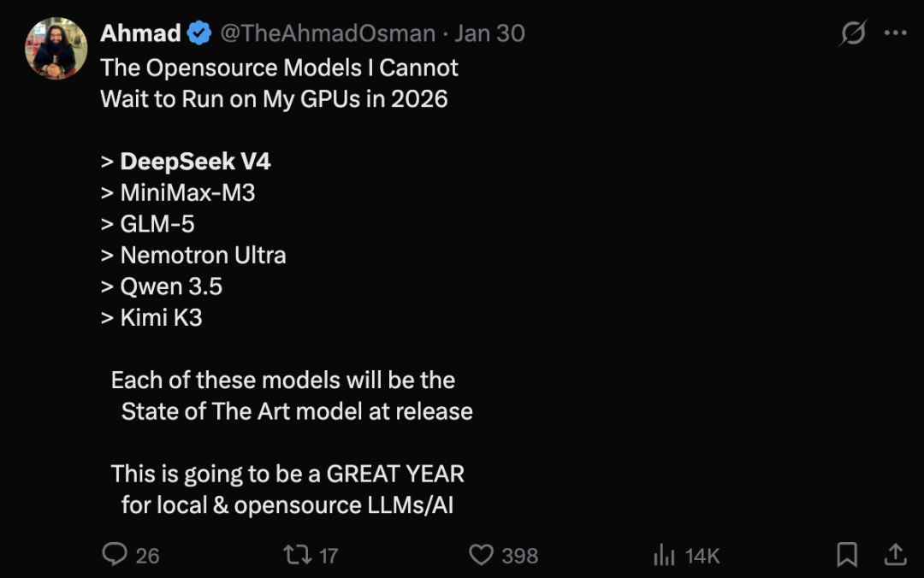Click the GREAT YEAR sentence in the tweet

[x=287, y=474]
